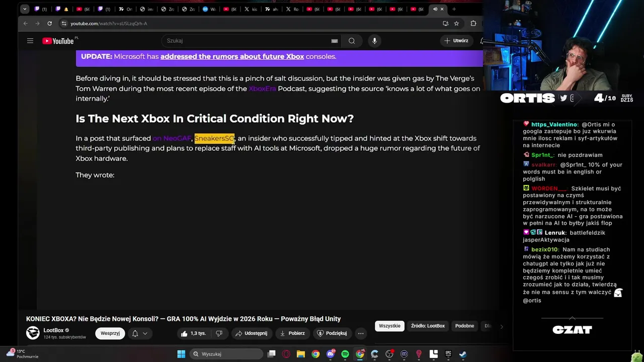The width and height of the screenshot is (644, 362).
Task: Launch Opera GX from taskbar
Action: 286,354
